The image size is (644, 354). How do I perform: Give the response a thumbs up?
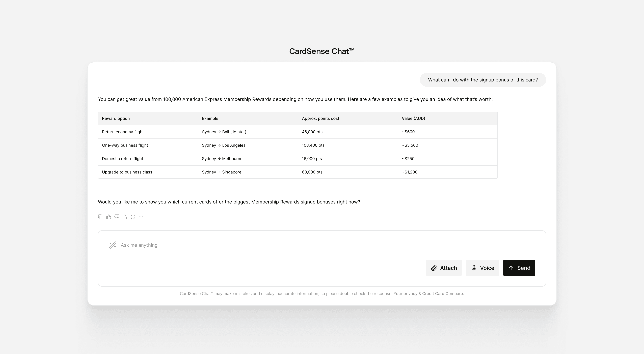pos(109,217)
